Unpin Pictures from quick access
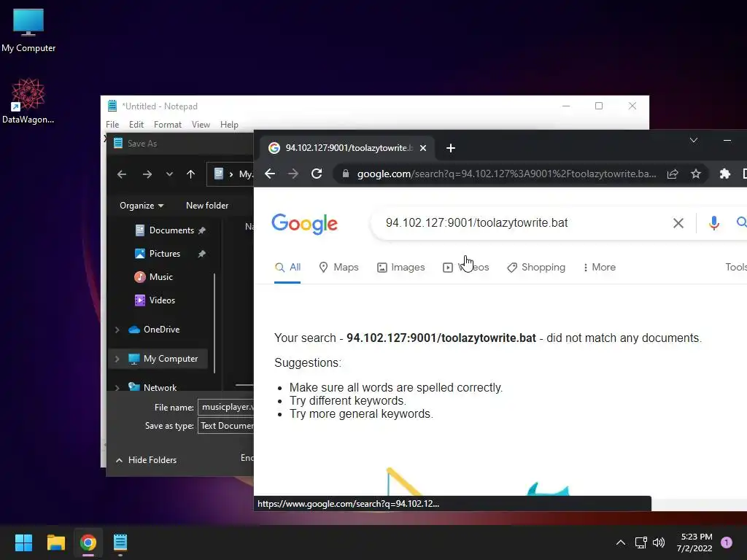The width and height of the screenshot is (747, 560). tap(202, 254)
